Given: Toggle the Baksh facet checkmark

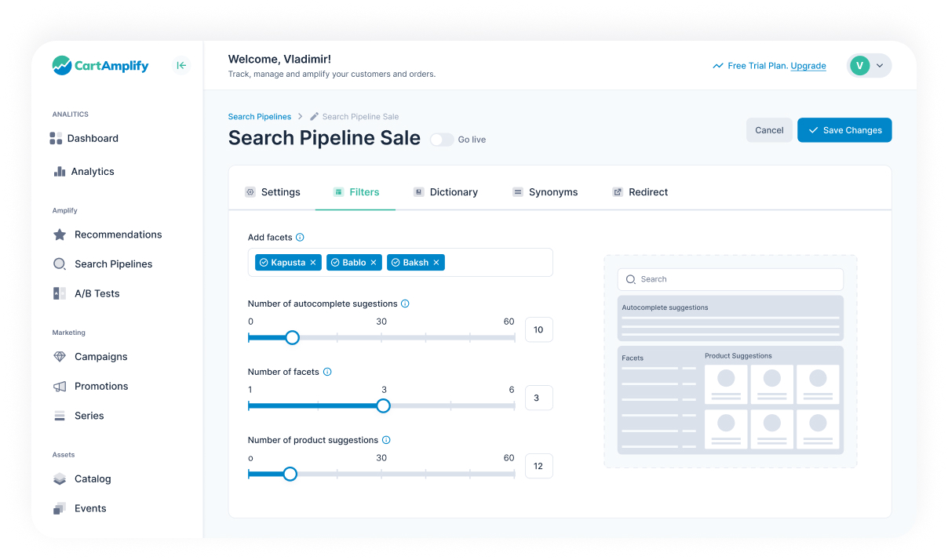Looking at the screenshot, I should coord(396,263).
